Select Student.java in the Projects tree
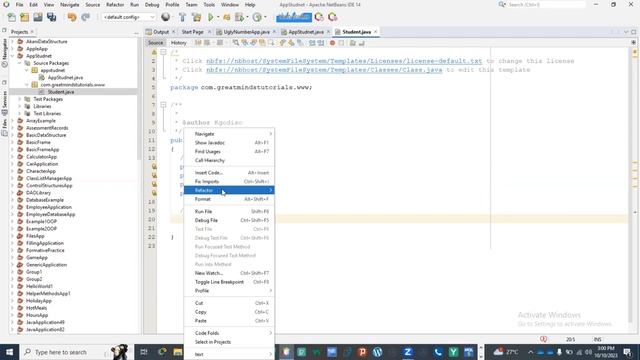The height and width of the screenshot is (360, 640). (x=61, y=92)
